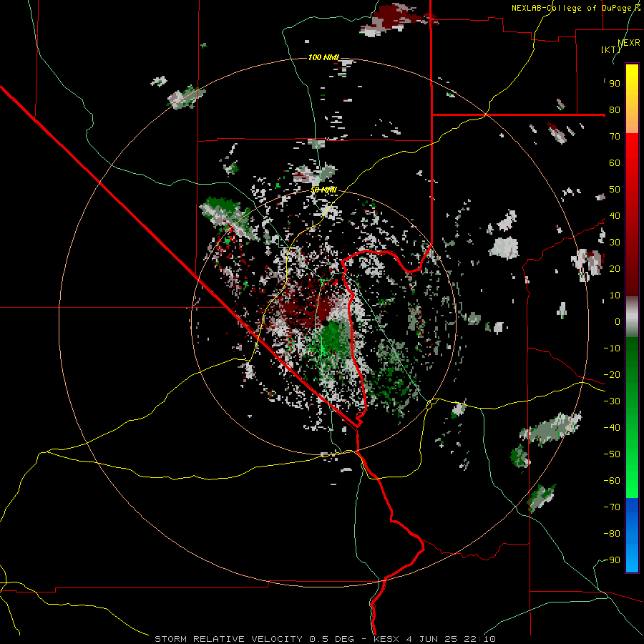Click the 50 NMI range ring label

(x=323, y=190)
